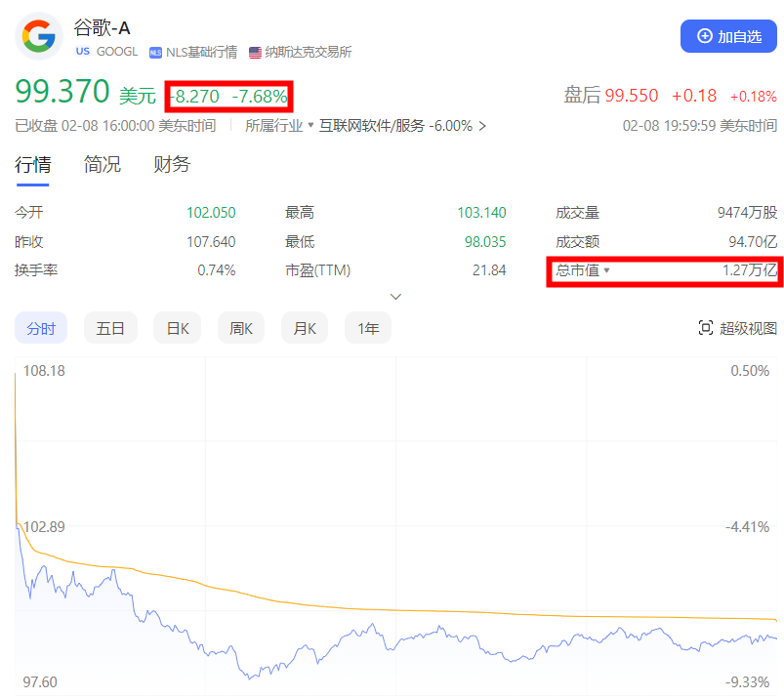Click the 谷歌-A stock name
This screenshot has width=784, height=699.
coord(102,27)
